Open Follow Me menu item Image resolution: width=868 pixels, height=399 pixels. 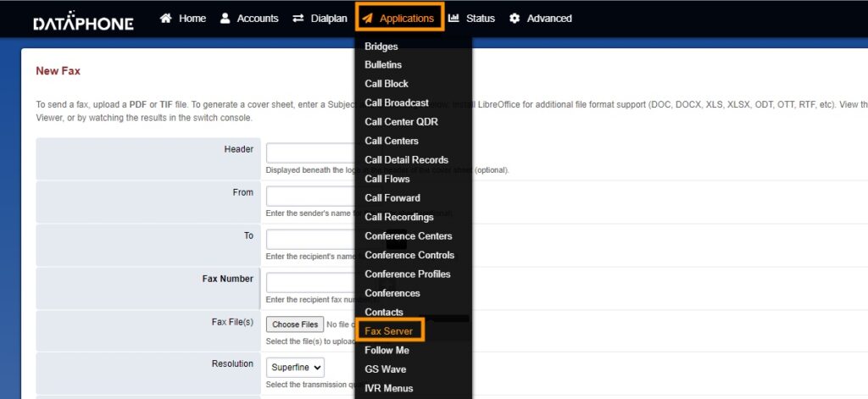pos(387,350)
